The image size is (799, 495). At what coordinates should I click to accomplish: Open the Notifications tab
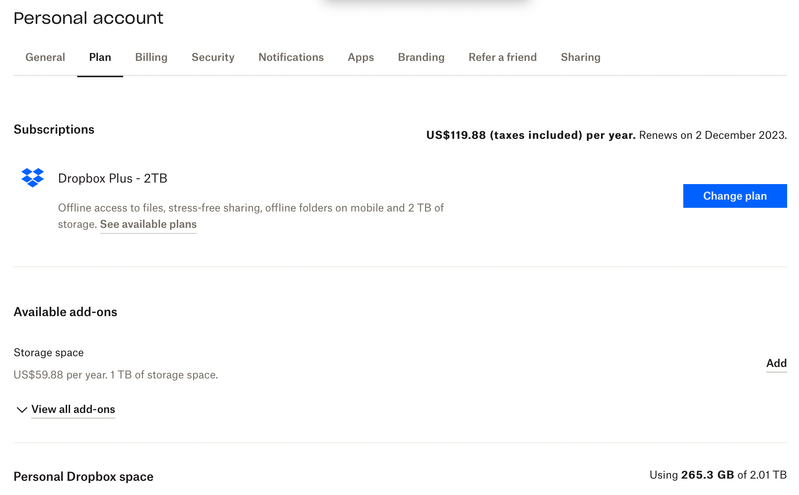(x=291, y=58)
